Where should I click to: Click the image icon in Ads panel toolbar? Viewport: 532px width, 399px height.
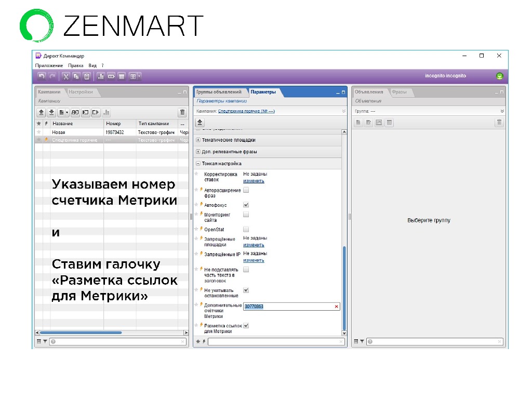coord(379,123)
